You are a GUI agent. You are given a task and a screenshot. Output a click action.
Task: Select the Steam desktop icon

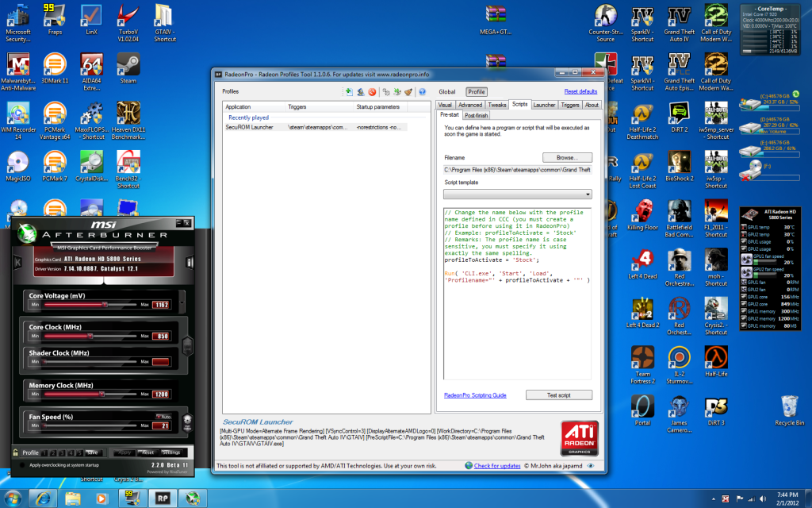128,68
